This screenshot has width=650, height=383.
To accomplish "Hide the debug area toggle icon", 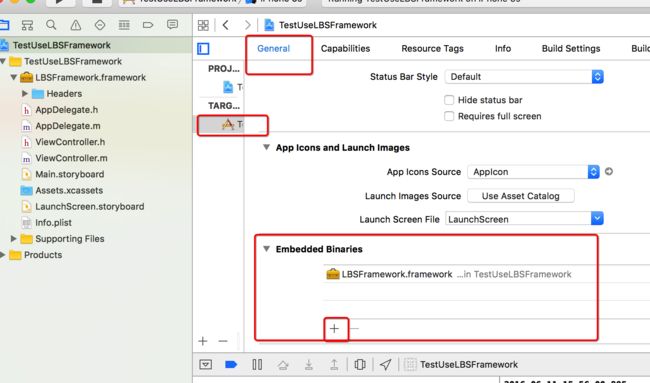I will pyautogui.click(x=206, y=364).
